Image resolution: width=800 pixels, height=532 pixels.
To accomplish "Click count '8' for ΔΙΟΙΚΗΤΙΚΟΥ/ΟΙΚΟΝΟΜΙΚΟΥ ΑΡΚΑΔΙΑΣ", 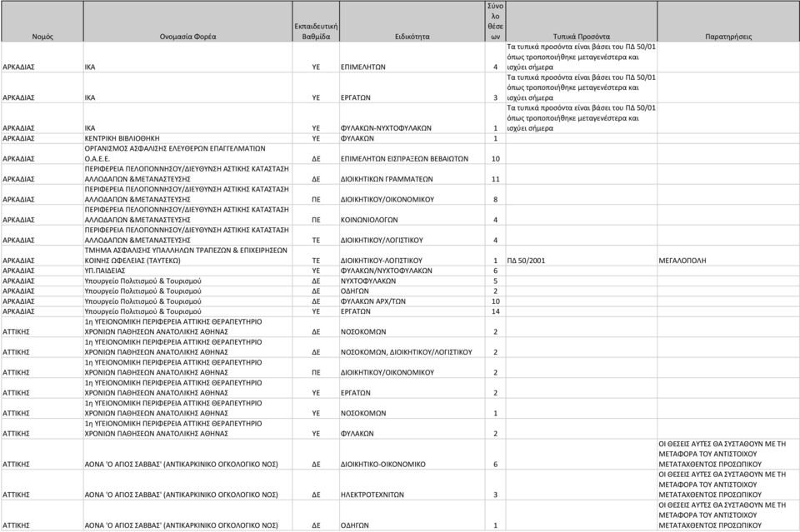I will click(x=495, y=195).
